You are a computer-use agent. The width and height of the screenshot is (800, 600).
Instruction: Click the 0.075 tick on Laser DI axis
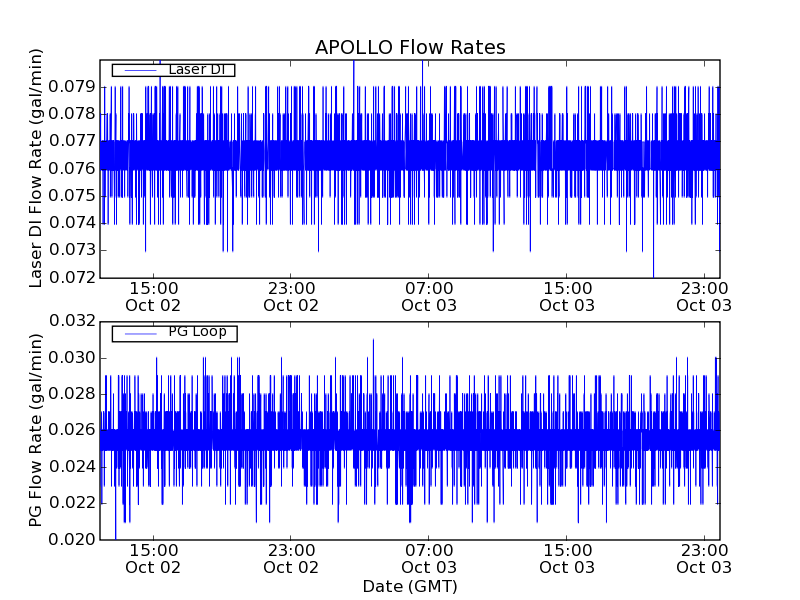pos(72,195)
